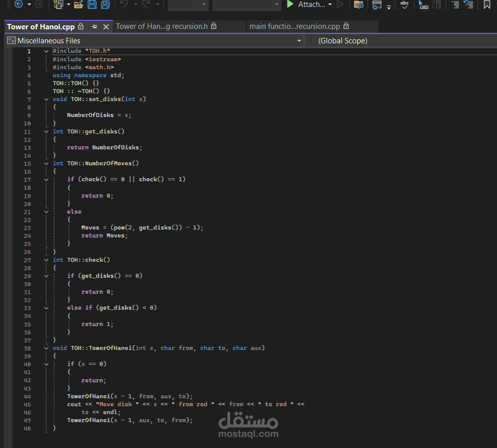Click the Redo arrow icon
Viewport: 497px width, 448px height.
pyautogui.click(x=146, y=4)
